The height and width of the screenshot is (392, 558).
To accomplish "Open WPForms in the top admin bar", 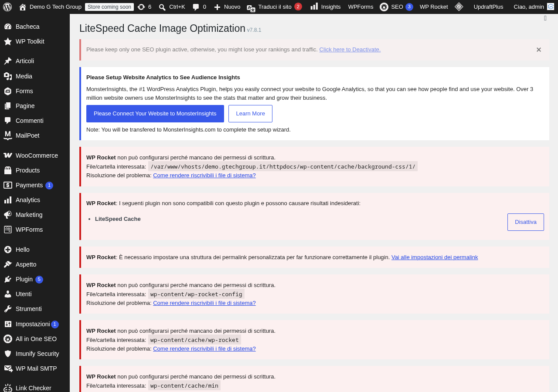I will click(x=361, y=7).
